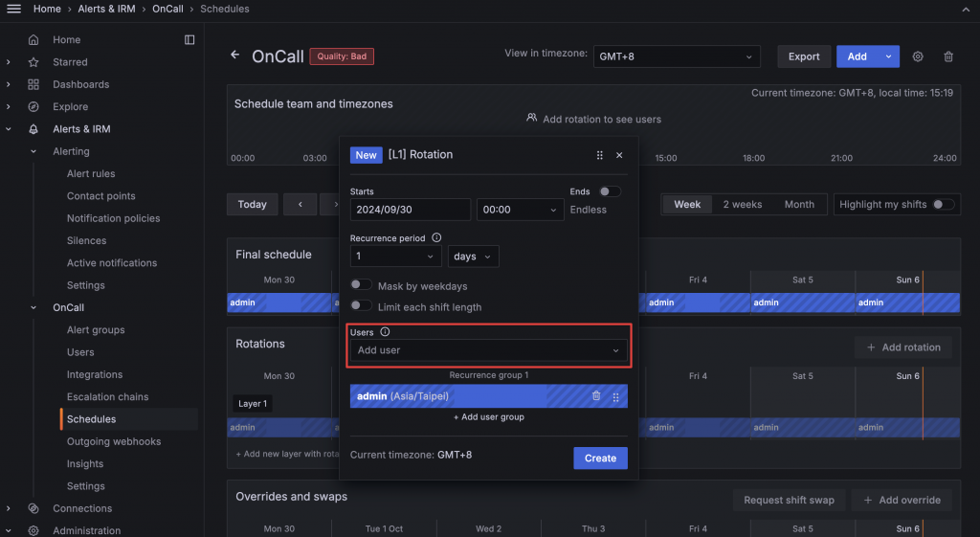Click the reorder handle on admin row

pyautogui.click(x=615, y=397)
